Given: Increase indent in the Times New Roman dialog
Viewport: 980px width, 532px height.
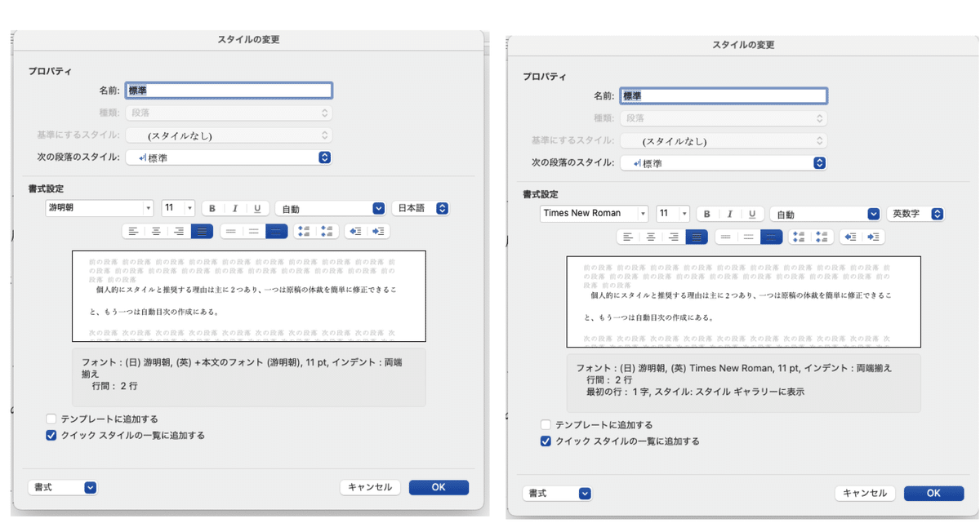Looking at the screenshot, I should point(873,237).
